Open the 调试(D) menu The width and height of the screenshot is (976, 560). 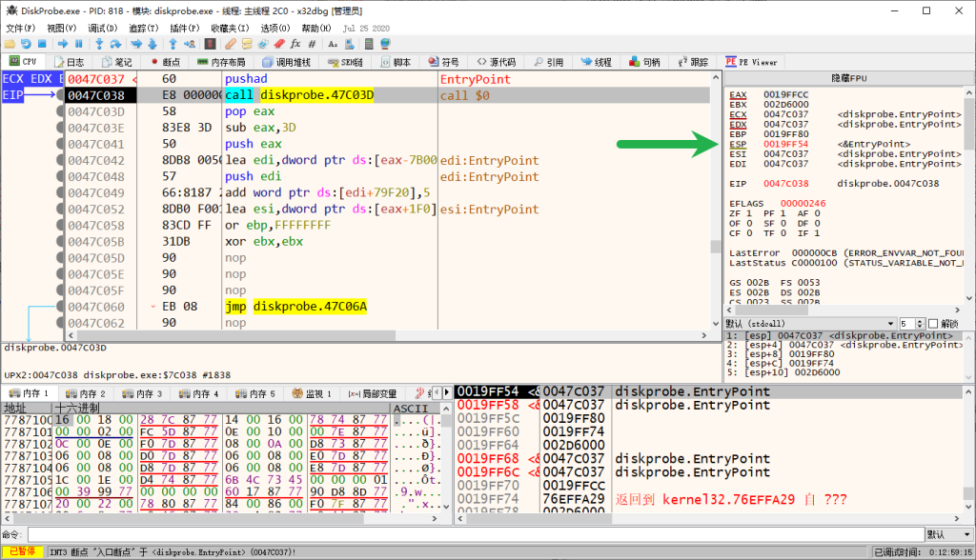103,28
